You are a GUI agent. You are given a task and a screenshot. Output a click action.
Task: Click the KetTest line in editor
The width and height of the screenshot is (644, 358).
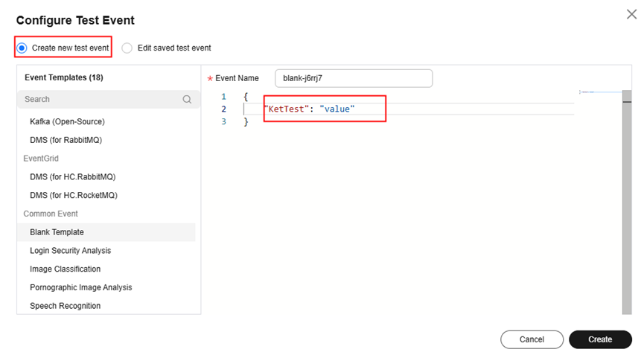point(310,109)
